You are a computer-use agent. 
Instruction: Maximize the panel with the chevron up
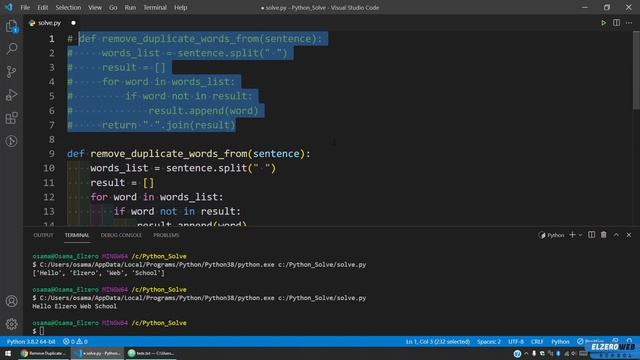click(x=616, y=235)
